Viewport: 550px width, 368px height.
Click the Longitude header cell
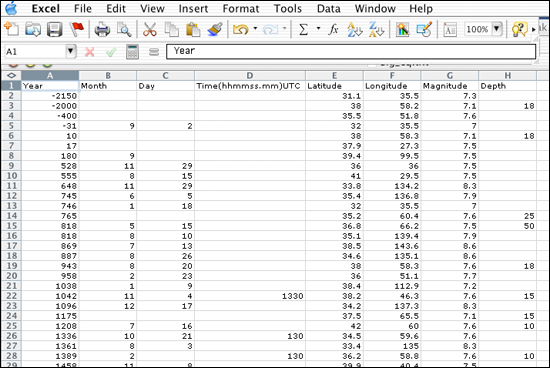tap(392, 86)
